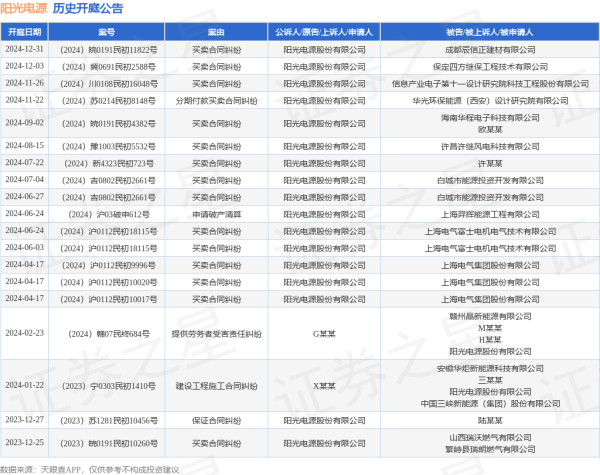The height and width of the screenshot is (475, 600).
Task: Click the 案号 column header
Action: [x=108, y=32]
